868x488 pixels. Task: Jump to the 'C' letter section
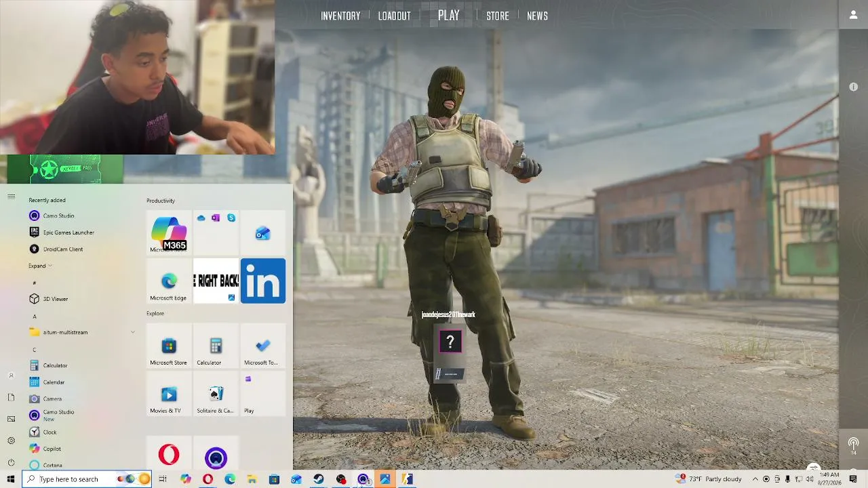35,350
